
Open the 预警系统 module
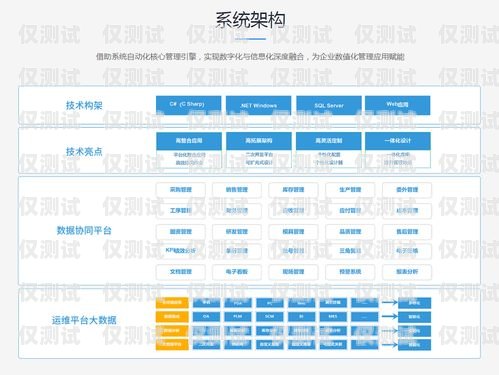pyautogui.click(x=350, y=272)
